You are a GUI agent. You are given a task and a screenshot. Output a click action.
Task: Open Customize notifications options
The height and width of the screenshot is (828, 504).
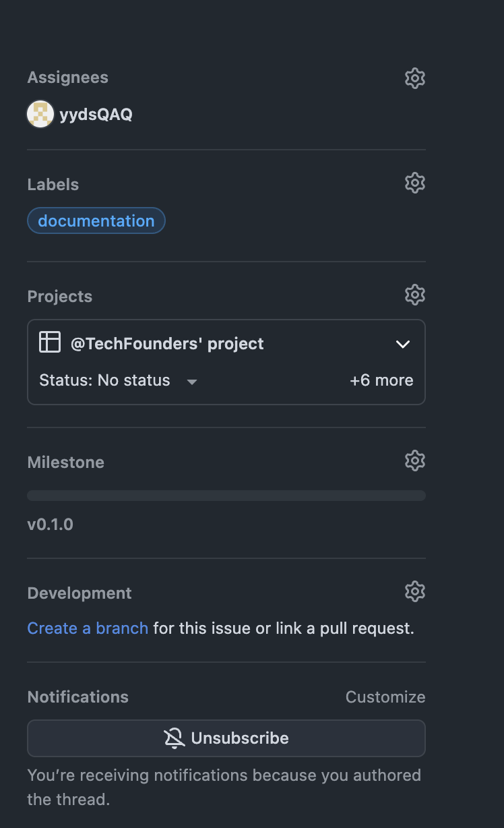click(x=385, y=697)
